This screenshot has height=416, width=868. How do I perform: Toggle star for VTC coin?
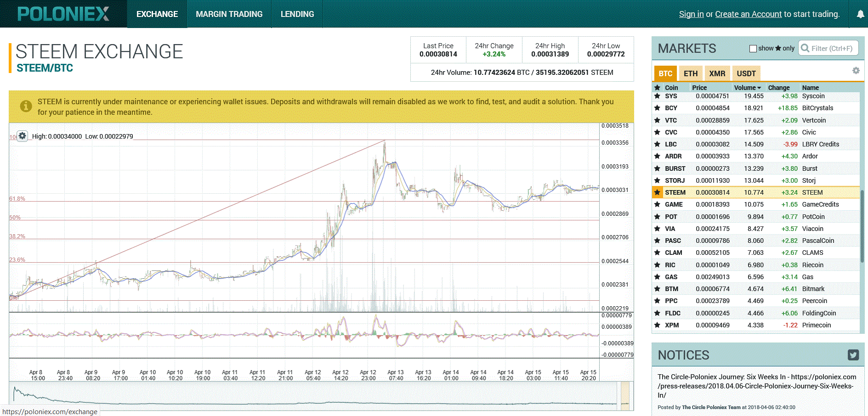click(657, 120)
